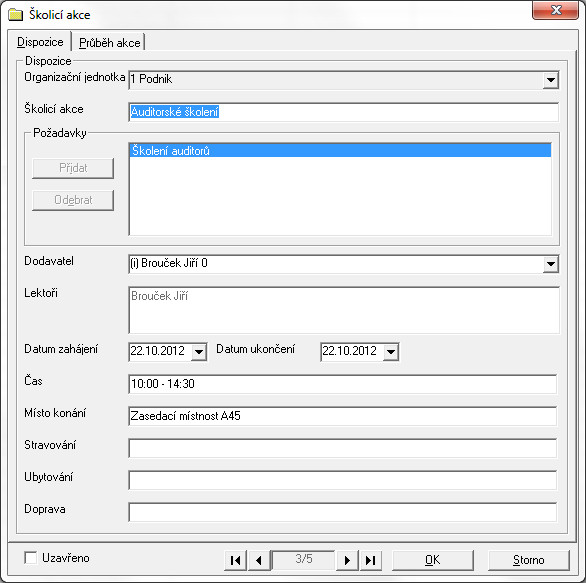Confirm with the OK button
The height and width of the screenshot is (583, 586).
[433, 560]
